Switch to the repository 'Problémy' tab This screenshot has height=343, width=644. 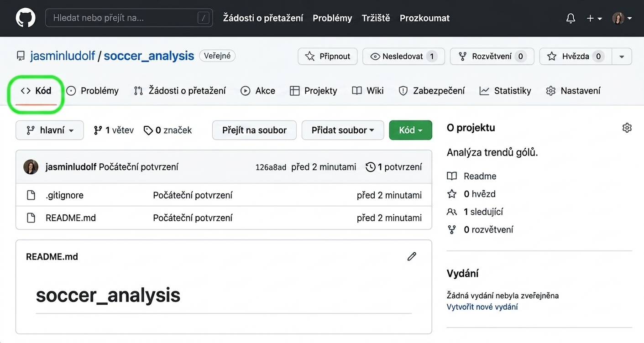click(x=93, y=91)
